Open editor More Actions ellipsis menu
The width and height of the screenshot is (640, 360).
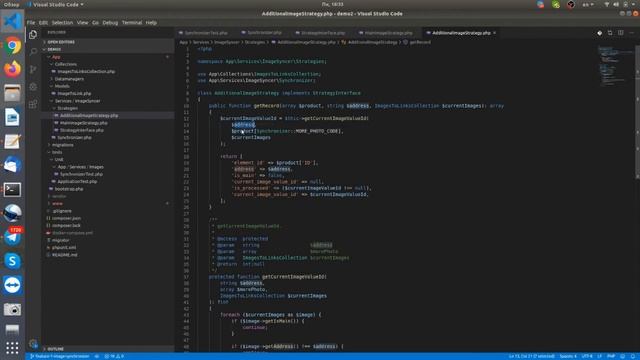pos(631,33)
